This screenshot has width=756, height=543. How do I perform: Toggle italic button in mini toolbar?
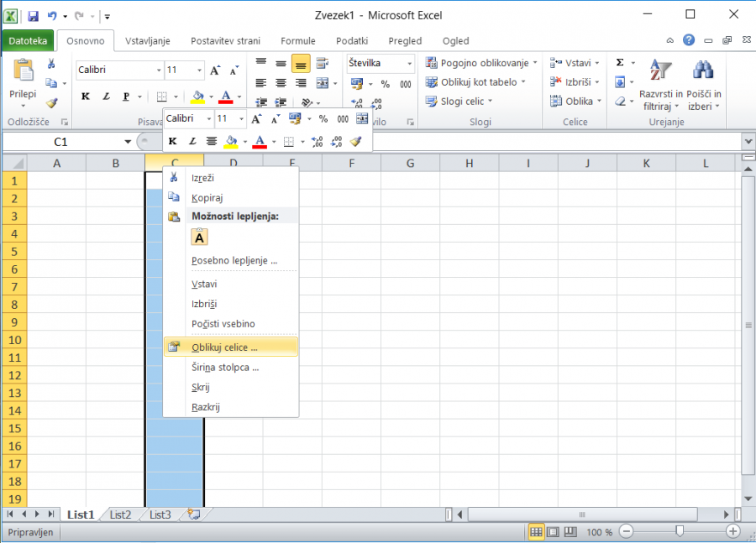point(192,141)
